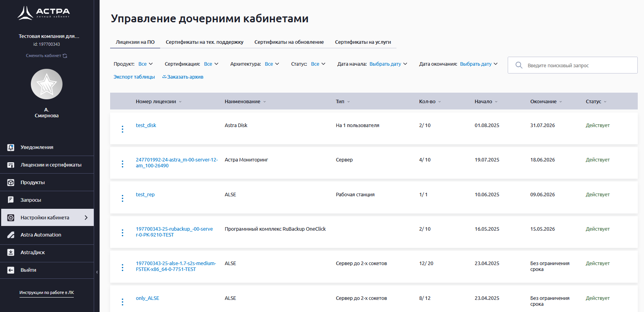Open three-dot menu for test_rep row
This screenshot has width=644, height=312.
123,199
